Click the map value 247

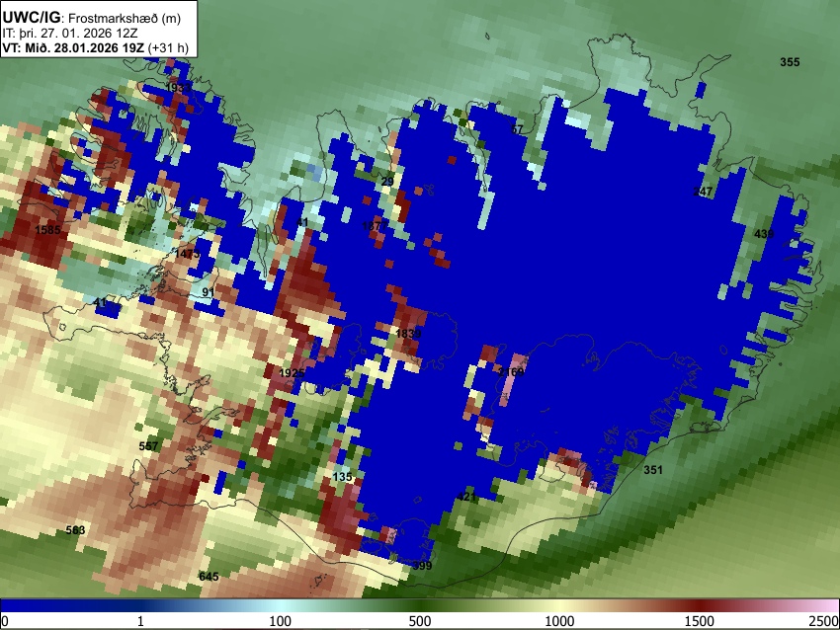pos(703,192)
